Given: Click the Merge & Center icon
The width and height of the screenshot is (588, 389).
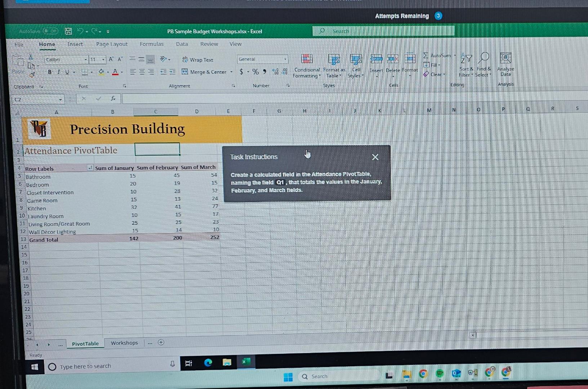Looking at the screenshot, I should click(x=184, y=72).
